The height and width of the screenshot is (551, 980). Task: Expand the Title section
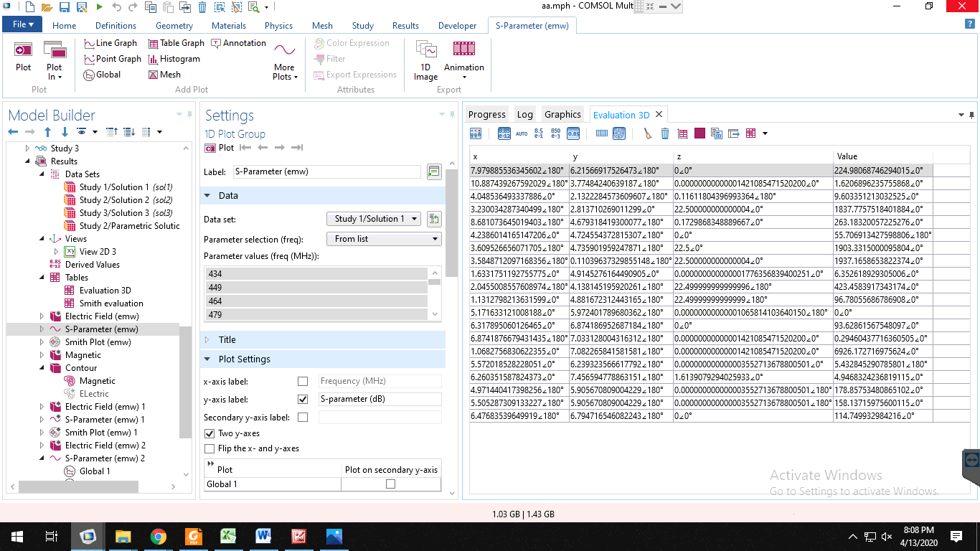tap(227, 340)
